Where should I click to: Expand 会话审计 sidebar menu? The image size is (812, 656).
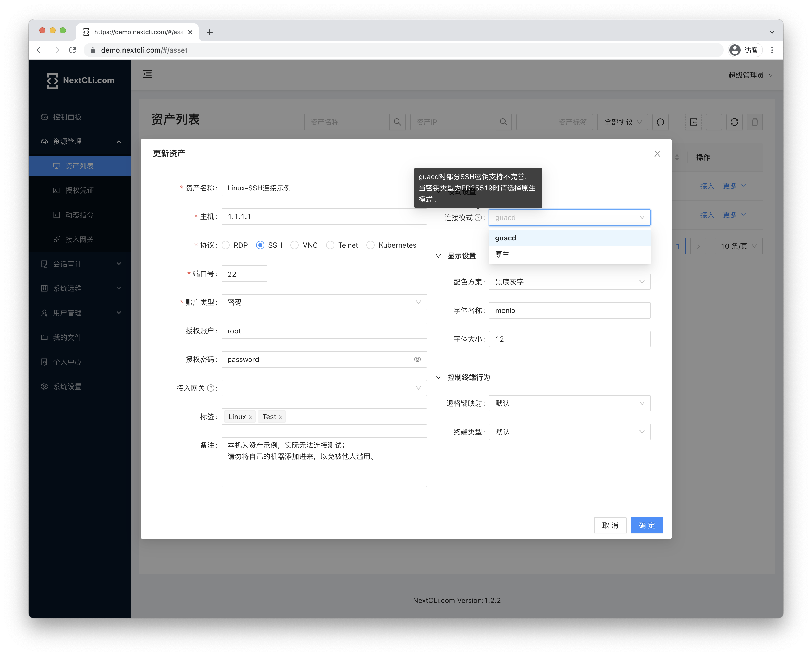click(x=80, y=264)
